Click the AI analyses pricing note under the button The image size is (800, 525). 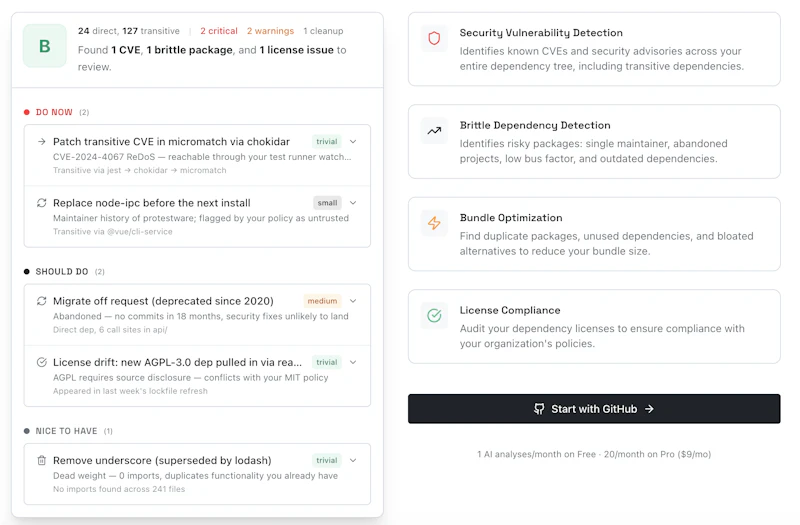(x=594, y=454)
